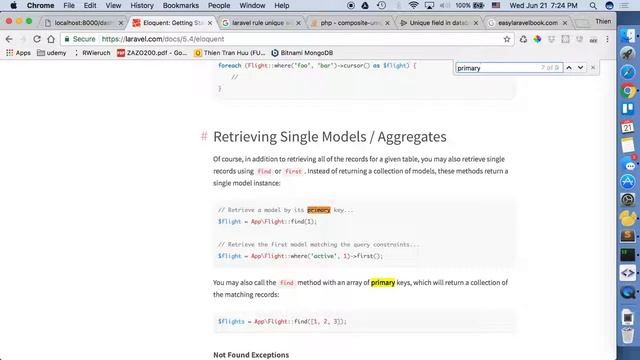The height and width of the screenshot is (360, 640).
Task: Open the People menu
Action: point(219,5)
